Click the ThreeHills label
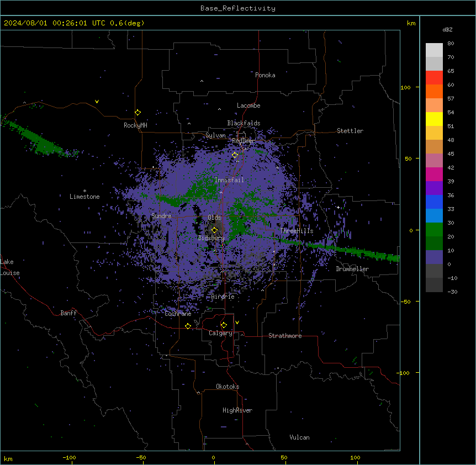 [297, 231]
